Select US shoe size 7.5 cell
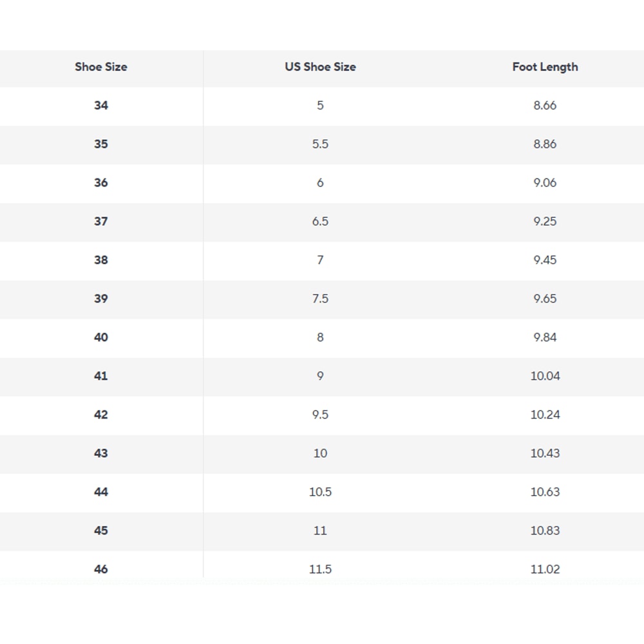This screenshot has width=644, height=644. tap(320, 299)
